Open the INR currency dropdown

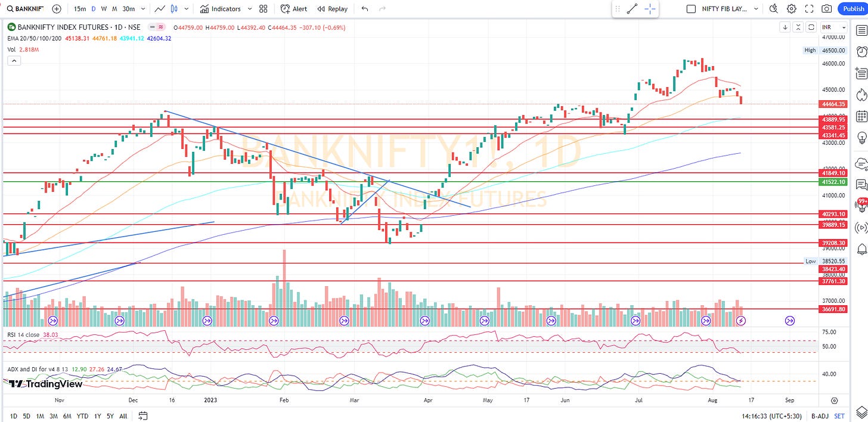click(x=834, y=27)
